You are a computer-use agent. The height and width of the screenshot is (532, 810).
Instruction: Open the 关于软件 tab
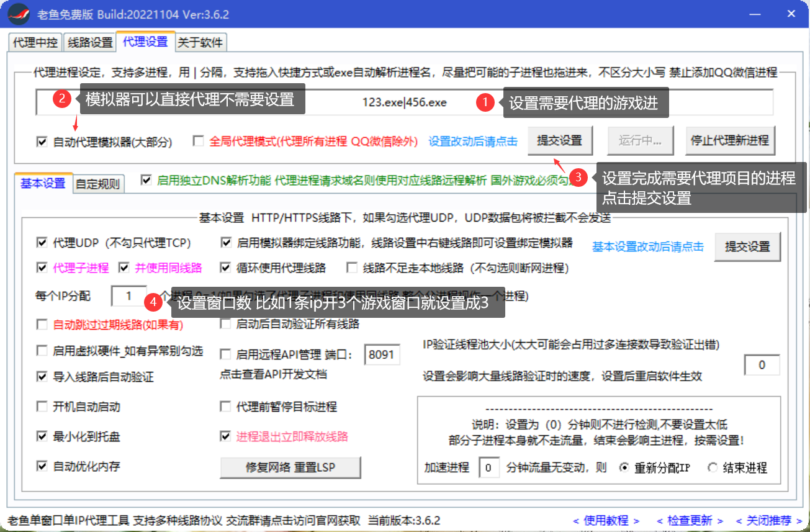tap(200, 42)
